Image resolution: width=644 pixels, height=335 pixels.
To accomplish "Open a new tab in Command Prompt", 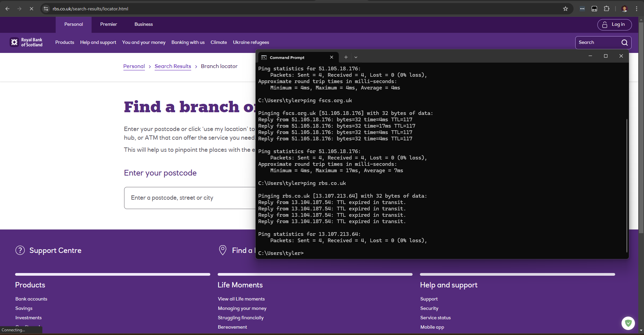I will [346, 57].
